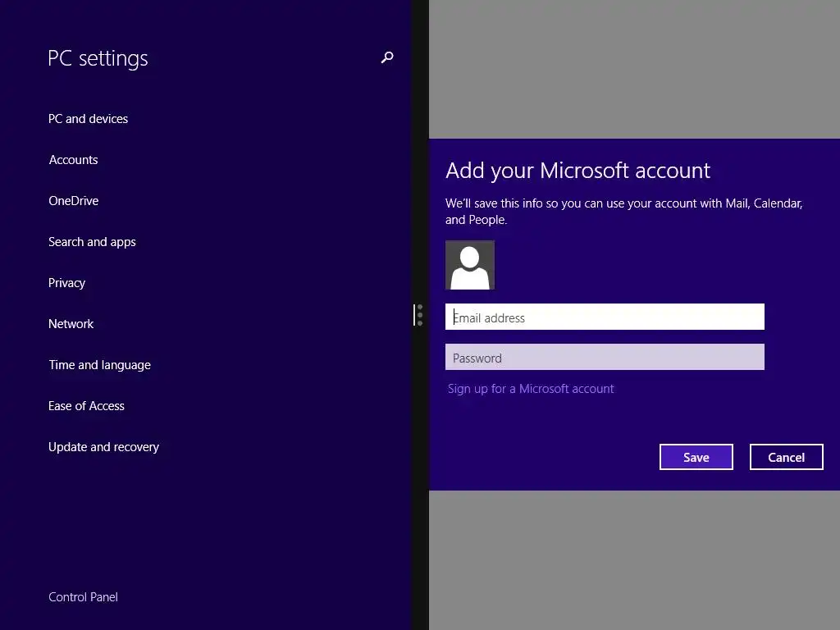
Task: Open Update and recovery settings
Action: [x=103, y=447]
